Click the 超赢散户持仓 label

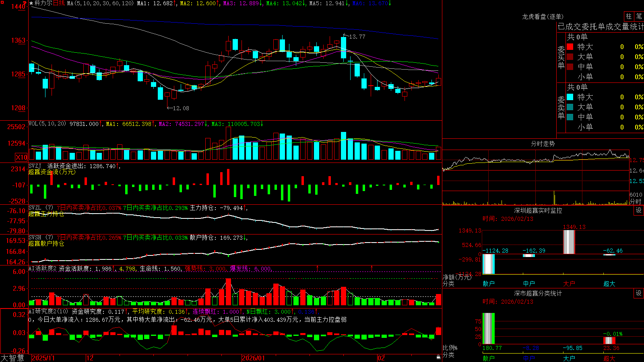click(x=46, y=243)
